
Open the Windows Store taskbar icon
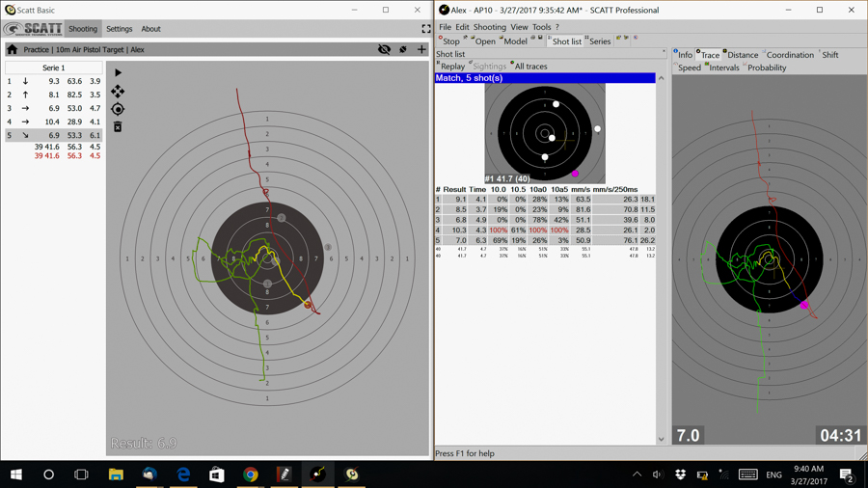click(216, 474)
